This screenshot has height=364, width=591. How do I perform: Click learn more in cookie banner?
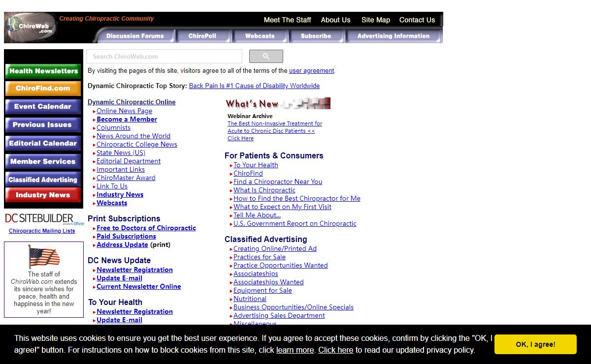pyautogui.click(x=295, y=350)
